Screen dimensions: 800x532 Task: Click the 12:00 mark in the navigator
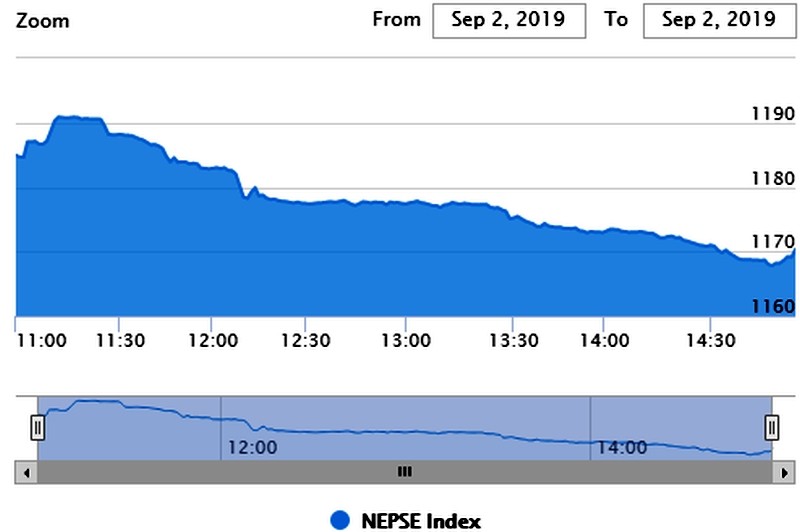(252, 447)
